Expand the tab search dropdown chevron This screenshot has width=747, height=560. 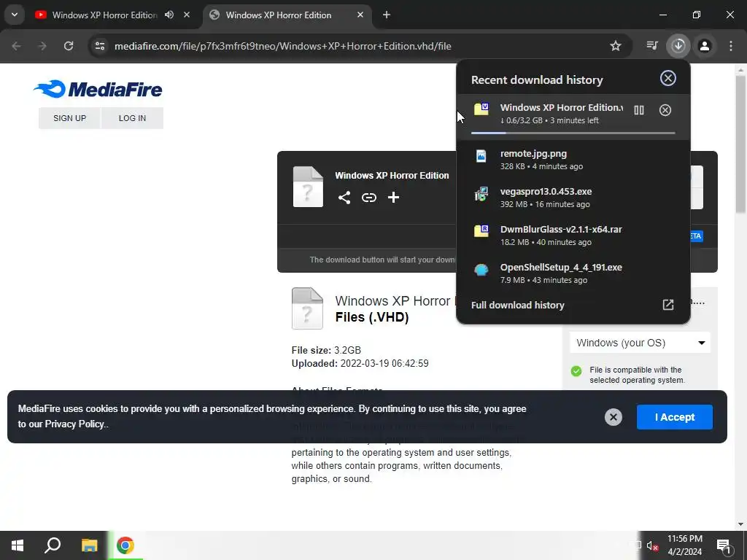tap(15, 15)
